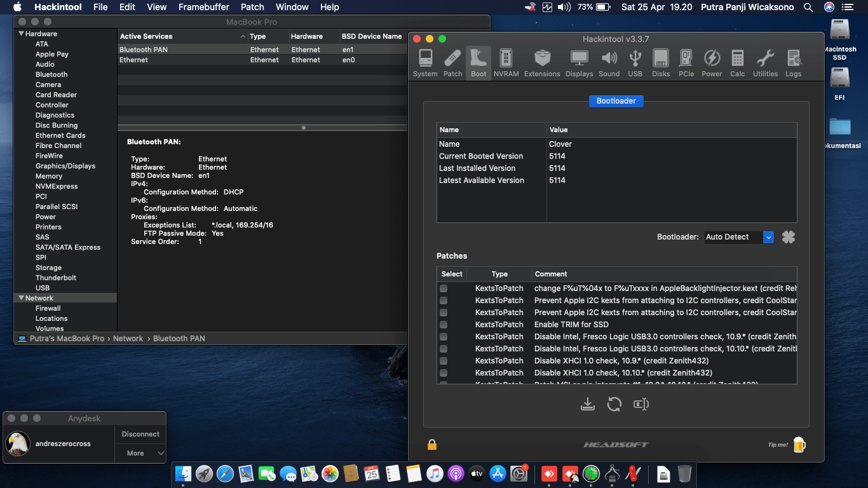Open System Preferences from the Dock

[519, 473]
